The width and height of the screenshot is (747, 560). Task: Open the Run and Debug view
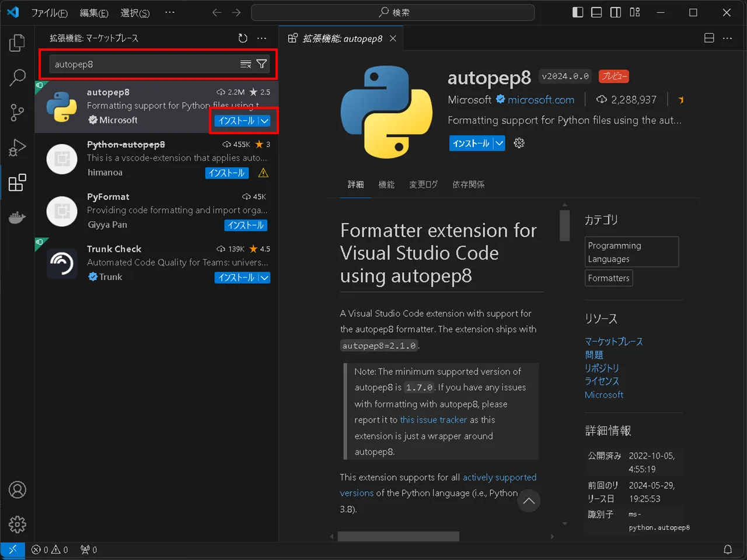click(18, 148)
